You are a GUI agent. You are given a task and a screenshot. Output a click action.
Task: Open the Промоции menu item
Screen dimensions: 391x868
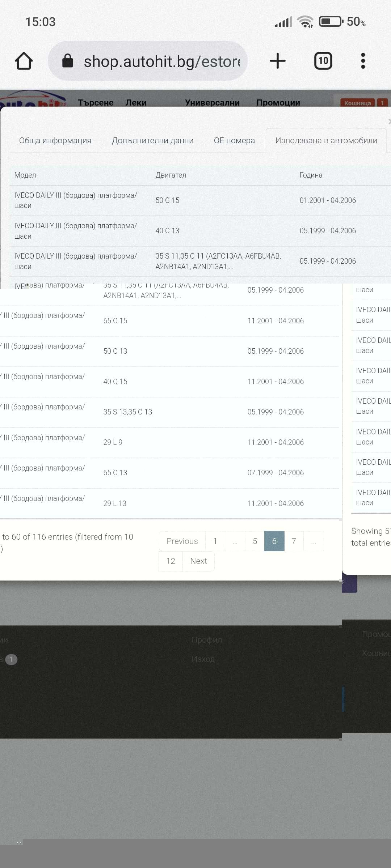point(278,102)
